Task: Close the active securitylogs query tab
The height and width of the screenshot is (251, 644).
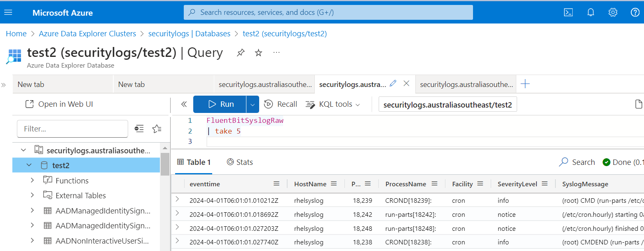Action: pyautogui.click(x=406, y=83)
